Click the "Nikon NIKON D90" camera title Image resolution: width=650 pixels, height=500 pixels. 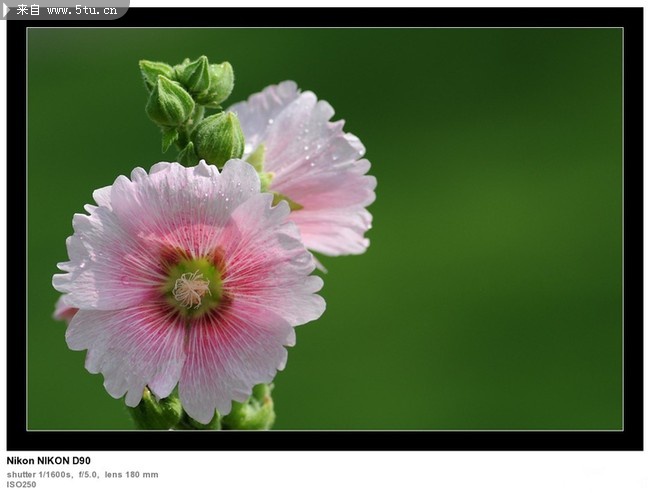(48, 461)
